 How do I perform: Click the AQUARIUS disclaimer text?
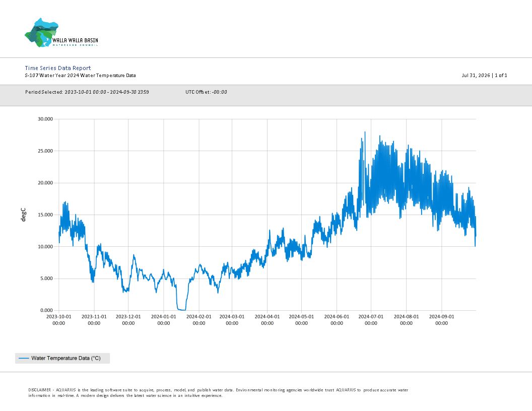[218, 393]
